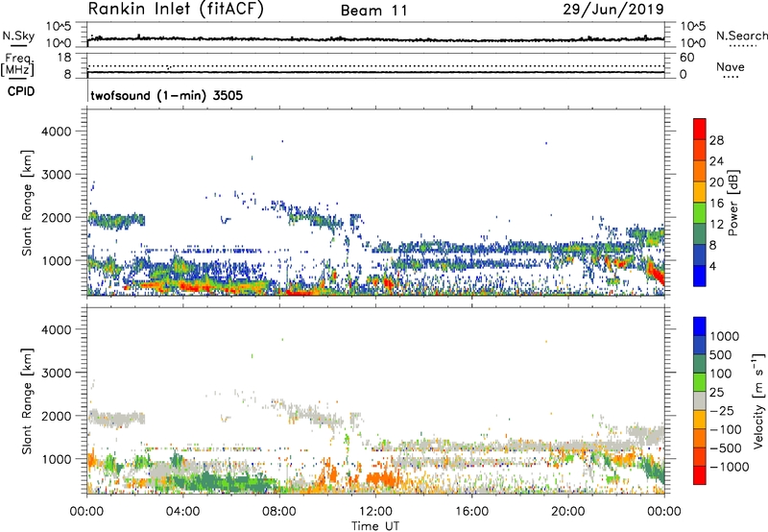
Task: Pick the orange Velocity segment between -100 and -500
Action: 700,438
